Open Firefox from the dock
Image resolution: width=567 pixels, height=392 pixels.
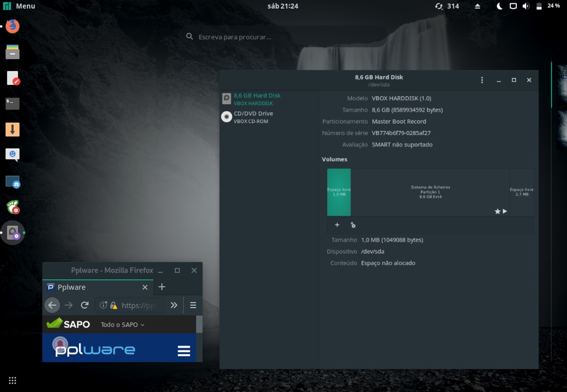tap(12, 26)
